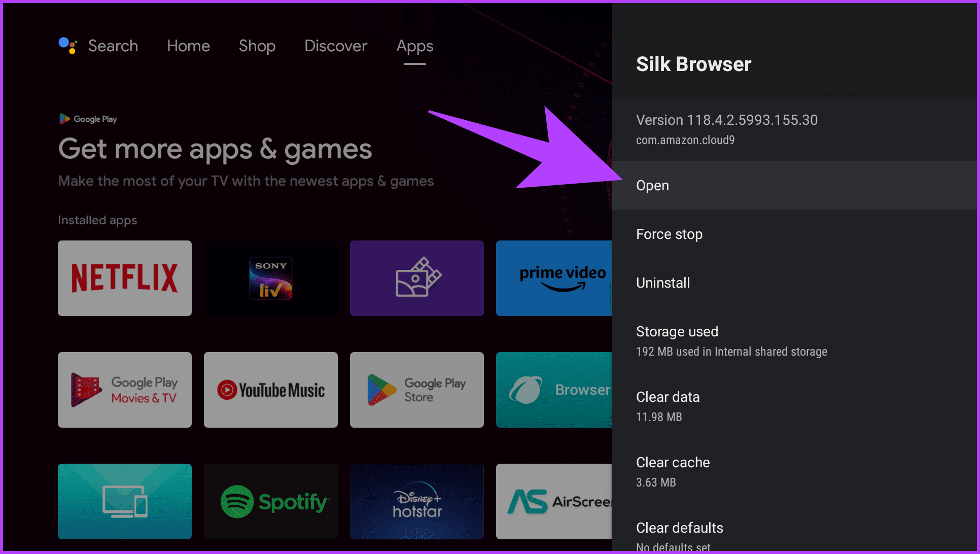Go to the Shop tab
The image size is (980, 554).
[257, 46]
